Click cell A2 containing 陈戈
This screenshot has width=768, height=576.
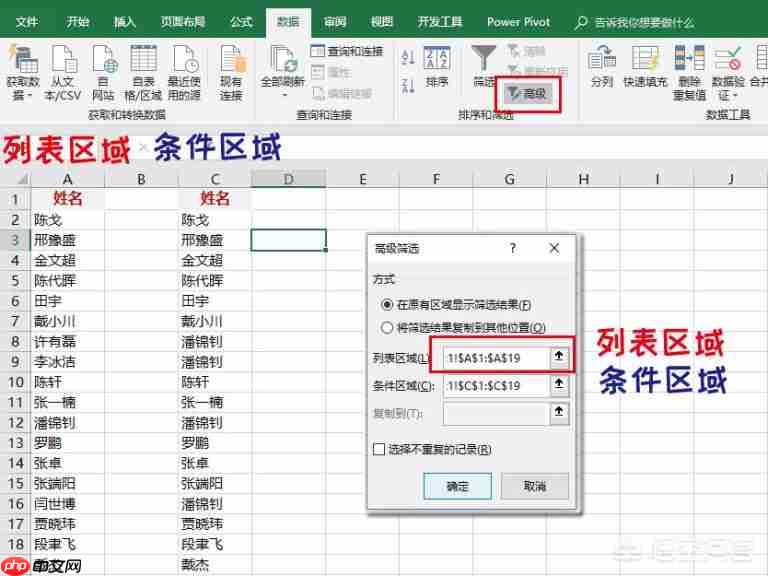tap(68, 220)
